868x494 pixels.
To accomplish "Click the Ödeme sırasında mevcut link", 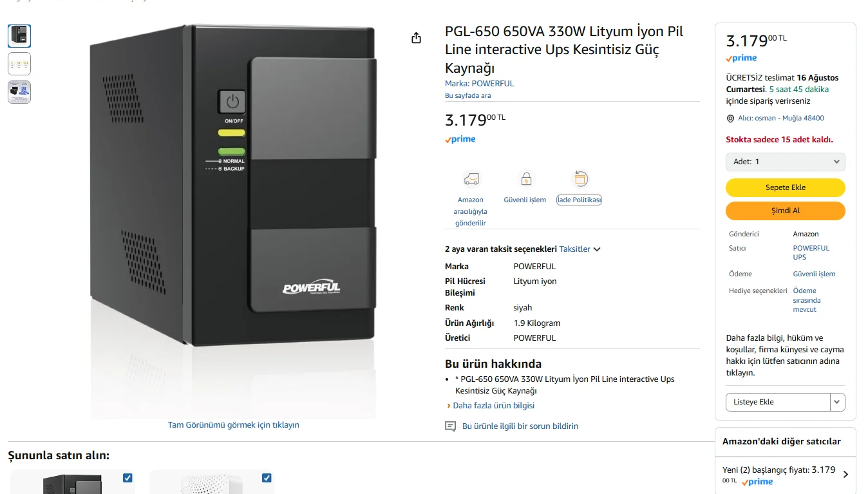I will click(x=806, y=300).
